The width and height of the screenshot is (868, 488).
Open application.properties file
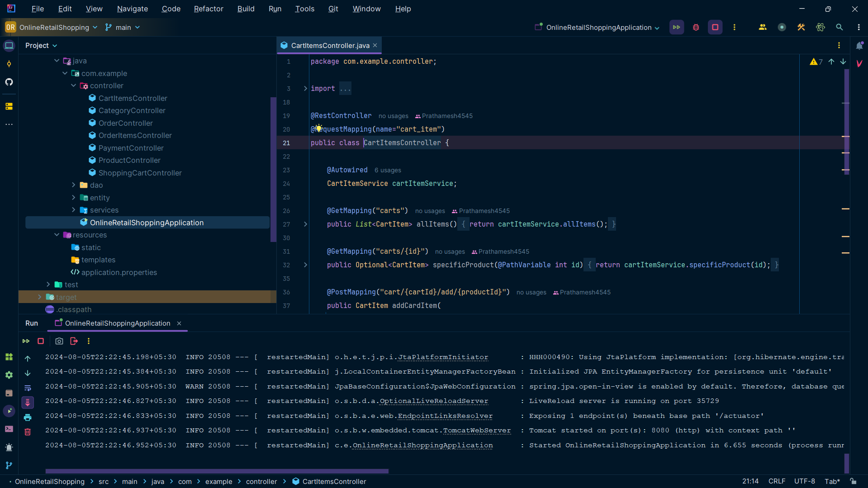(x=119, y=272)
